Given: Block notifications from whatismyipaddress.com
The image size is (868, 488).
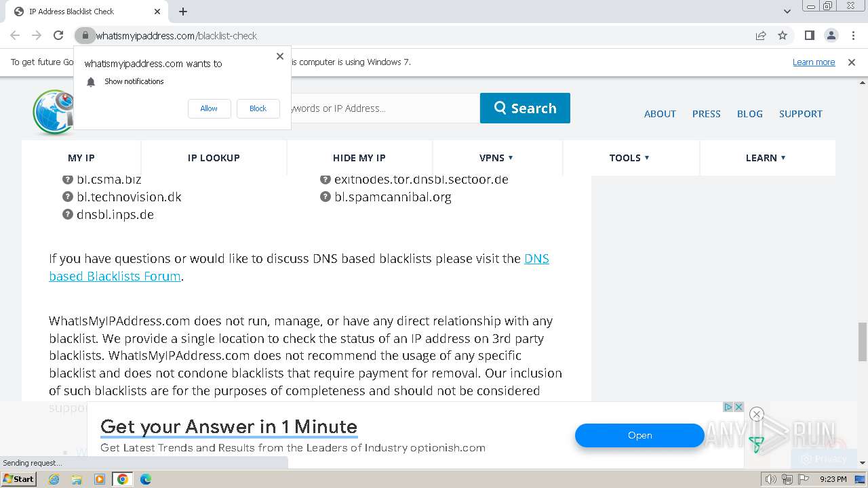Looking at the screenshot, I should pyautogui.click(x=258, y=108).
